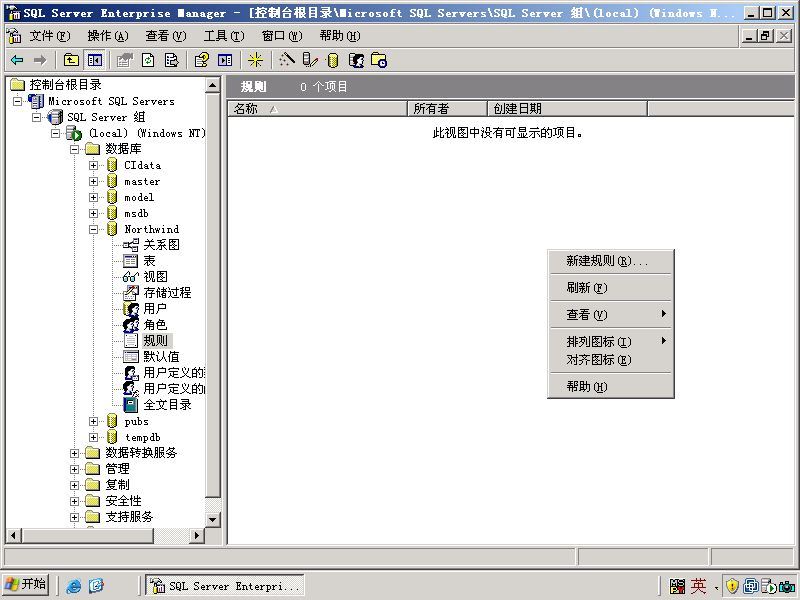This screenshot has width=800, height=600.
Task: Toggle the console tree show/hide icon
Action: click(x=94, y=60)
